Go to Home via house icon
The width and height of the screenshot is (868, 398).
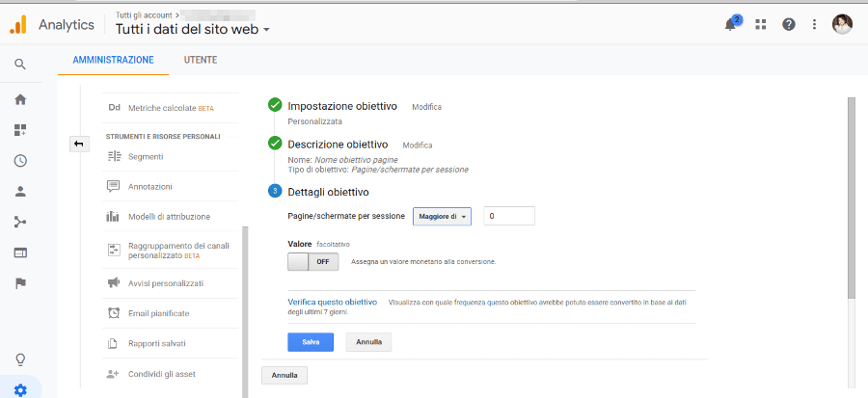(x=20, y=100)
